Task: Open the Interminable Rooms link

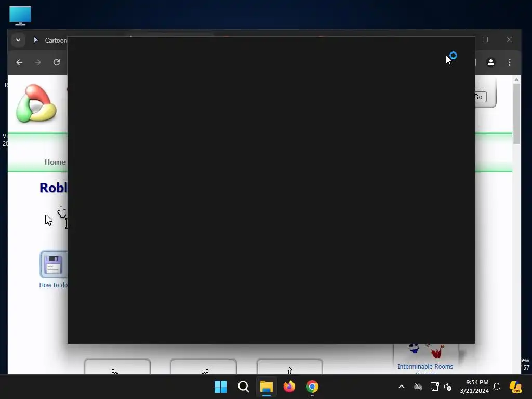Action: [x=425, y=366]
